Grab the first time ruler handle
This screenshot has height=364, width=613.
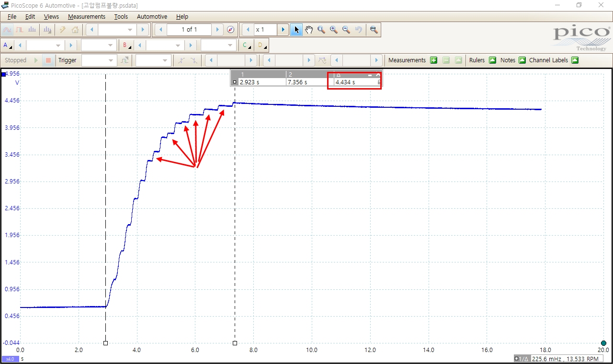pyautogui.click(x=105, y=343)
